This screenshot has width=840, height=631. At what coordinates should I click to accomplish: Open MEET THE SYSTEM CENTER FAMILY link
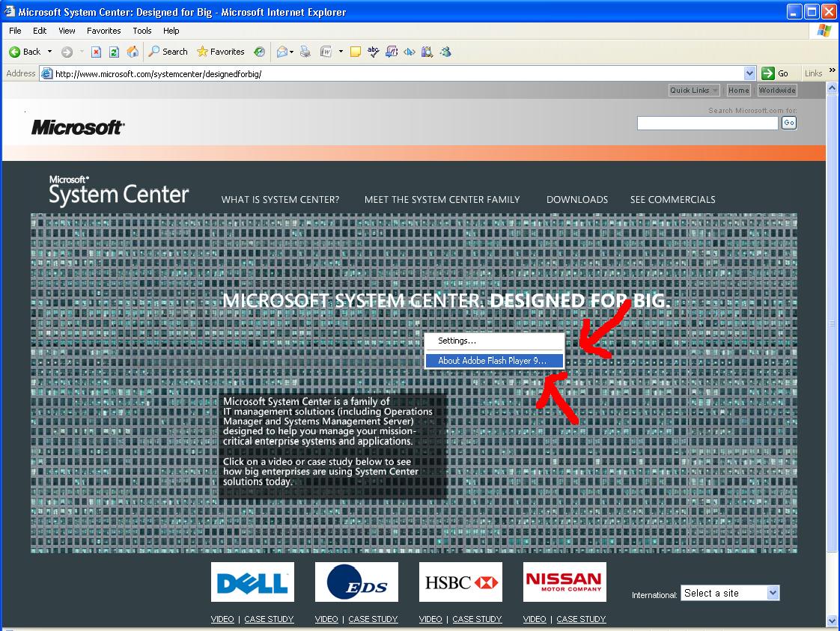pos(442,199)
